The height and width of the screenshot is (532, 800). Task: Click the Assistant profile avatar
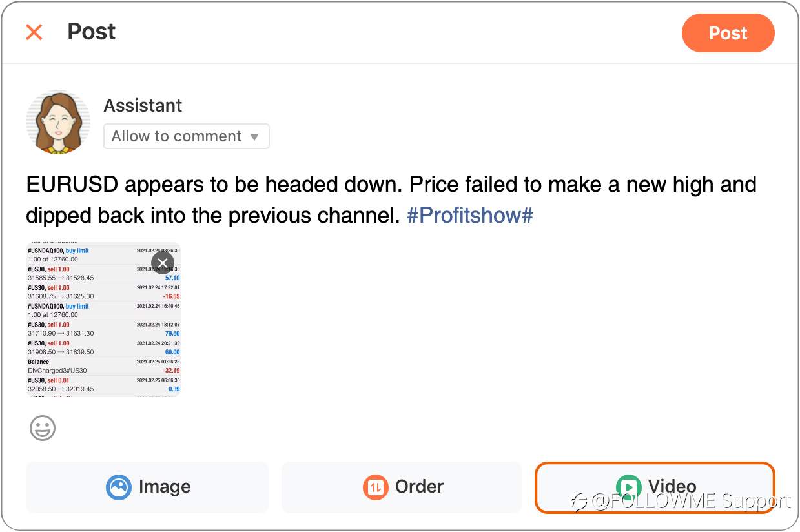click(58, 122)
